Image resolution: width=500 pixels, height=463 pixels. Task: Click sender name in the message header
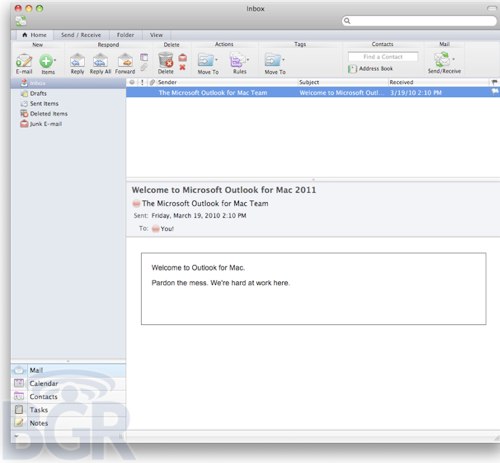tap(205, 204)
